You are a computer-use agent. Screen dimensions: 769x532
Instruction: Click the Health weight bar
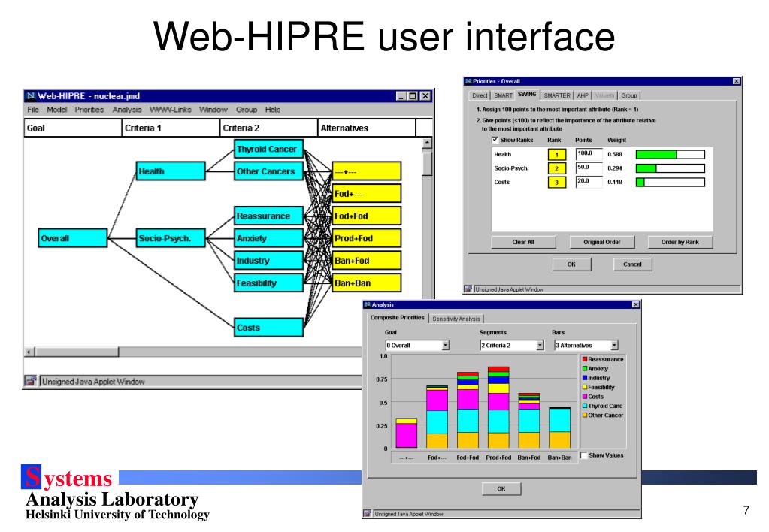(x=670, y=155)
